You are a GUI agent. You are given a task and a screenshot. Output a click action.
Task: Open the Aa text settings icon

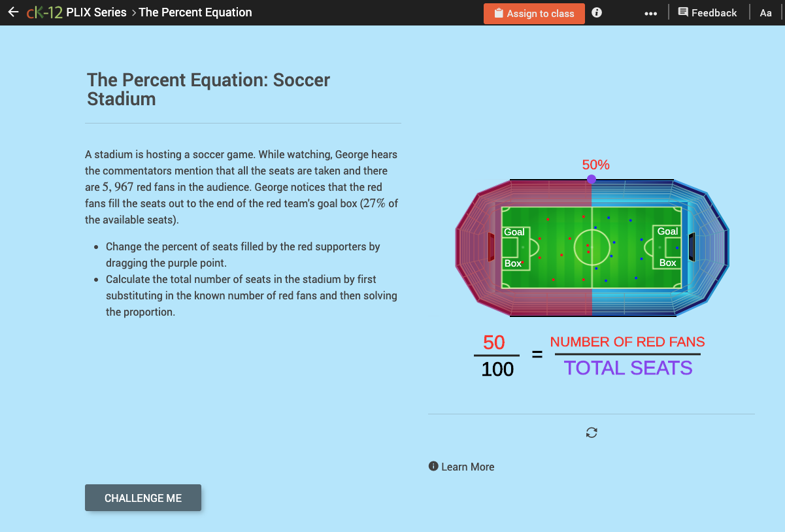[x=765, y=12]
